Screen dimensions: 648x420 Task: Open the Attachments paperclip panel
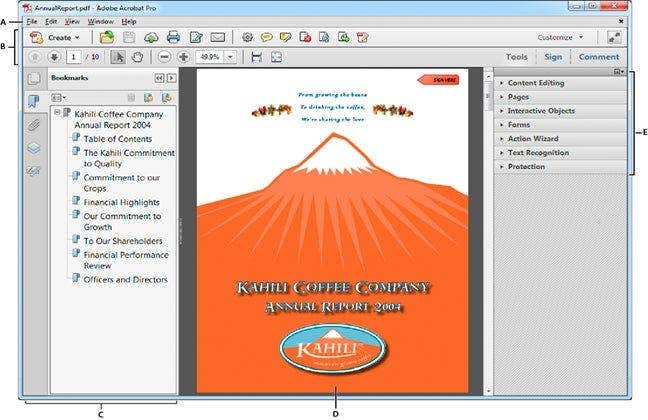[x=33, y=124]
